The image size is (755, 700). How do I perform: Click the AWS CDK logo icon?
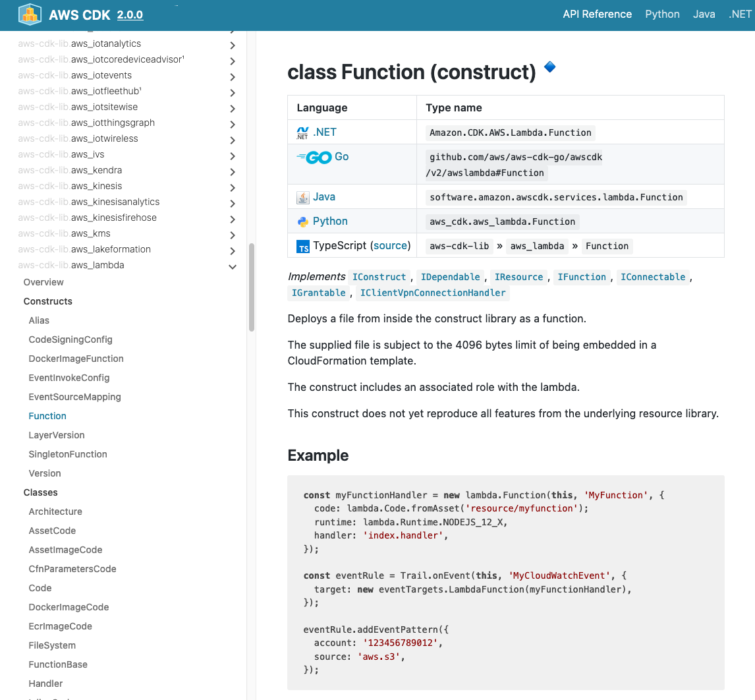coord(30,15)
